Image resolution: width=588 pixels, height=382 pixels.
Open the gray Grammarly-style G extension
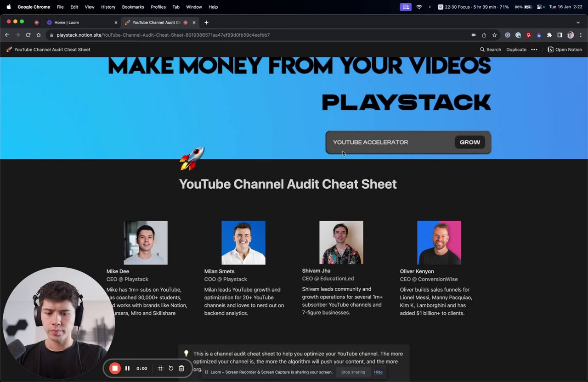click(x=508, y=35)
